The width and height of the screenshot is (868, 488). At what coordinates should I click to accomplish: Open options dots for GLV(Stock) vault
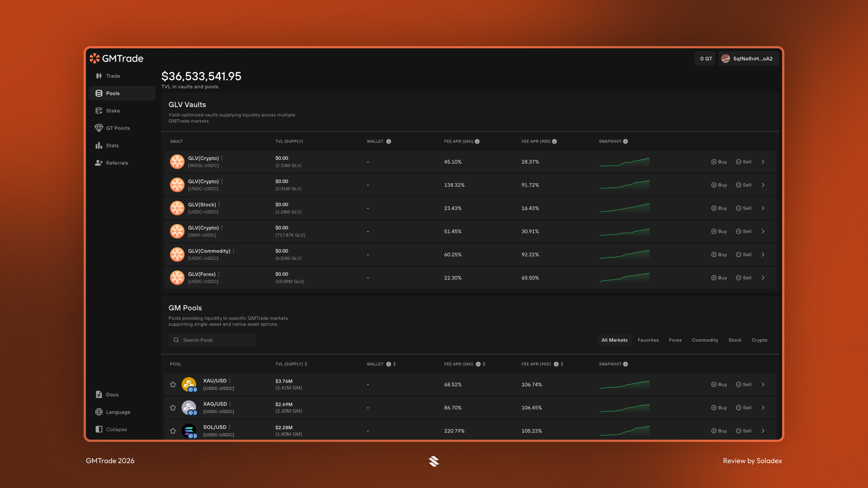point(219,205)
